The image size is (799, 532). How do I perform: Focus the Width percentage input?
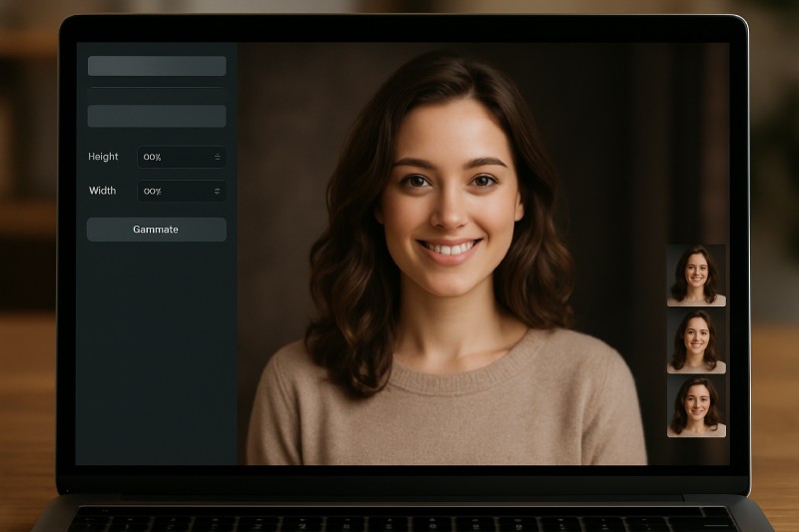[x=172, y=191]
